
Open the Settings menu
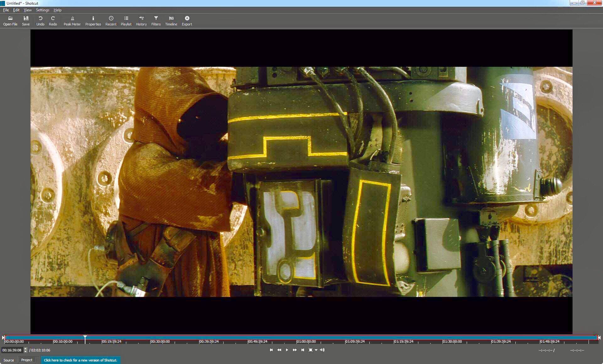tap(43, 10)
